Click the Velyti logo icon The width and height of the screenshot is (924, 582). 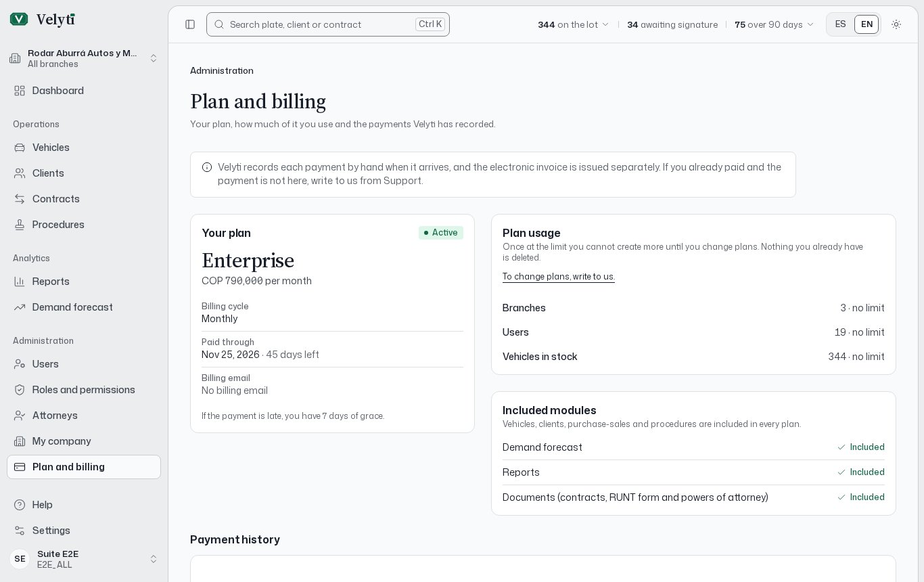coord(19,19)
